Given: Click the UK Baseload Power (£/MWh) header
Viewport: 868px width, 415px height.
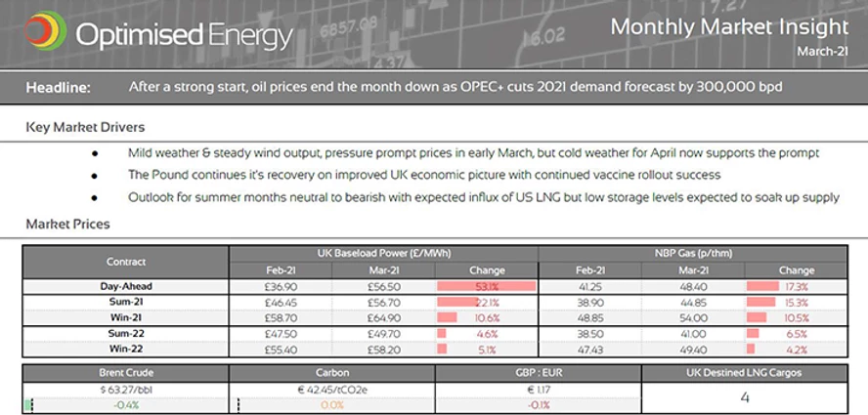Looking at the screenshot, I should tap(383, 254).
